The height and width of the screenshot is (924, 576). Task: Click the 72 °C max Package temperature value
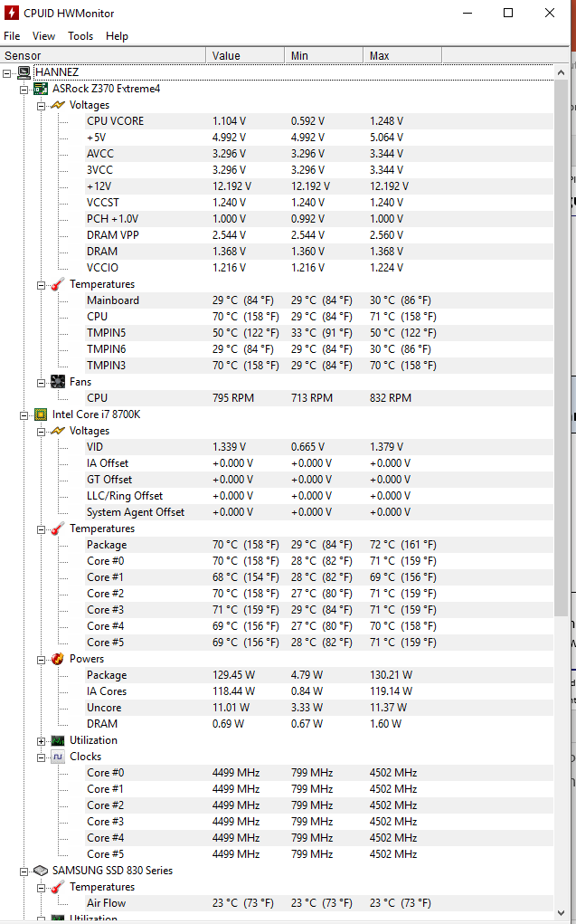coord(403,545)
